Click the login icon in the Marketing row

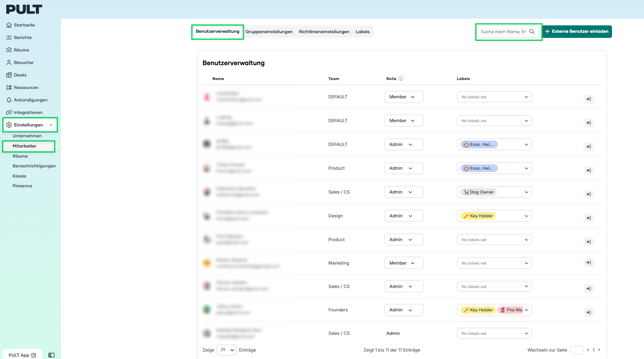click(589, 263)
